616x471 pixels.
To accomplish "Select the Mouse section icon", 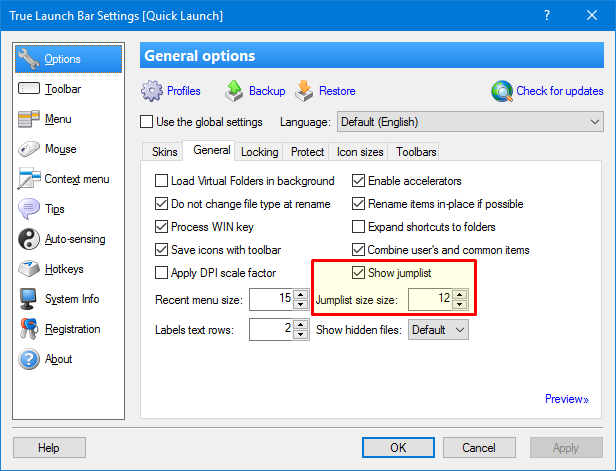I will click(x=28, y=149).
